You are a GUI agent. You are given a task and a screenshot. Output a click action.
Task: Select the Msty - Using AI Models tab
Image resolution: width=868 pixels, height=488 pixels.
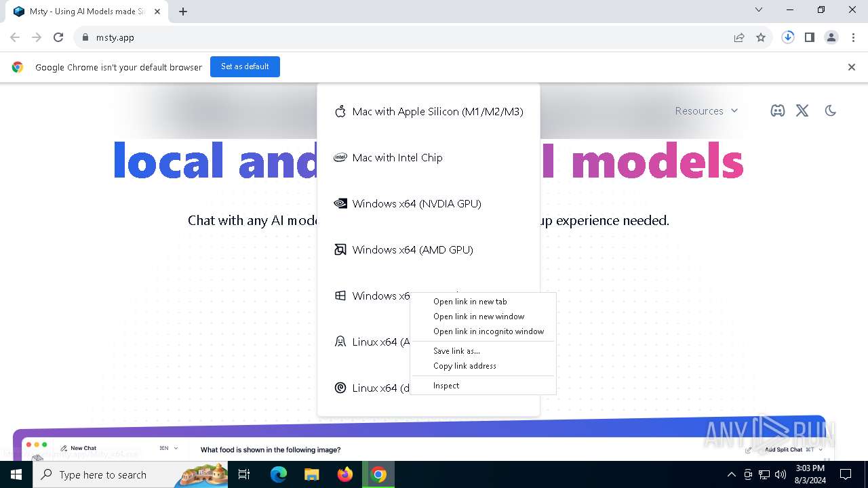pyautogui.click(x=87, y=12)
